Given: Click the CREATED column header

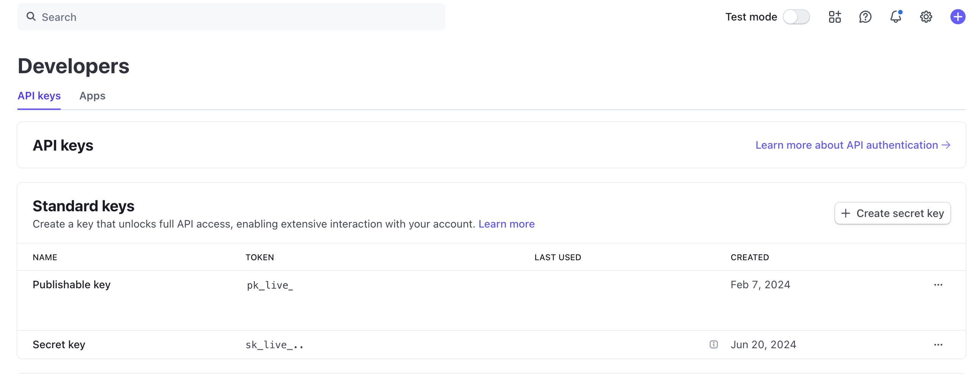Looking at the screenshot, I should point(749,257).
